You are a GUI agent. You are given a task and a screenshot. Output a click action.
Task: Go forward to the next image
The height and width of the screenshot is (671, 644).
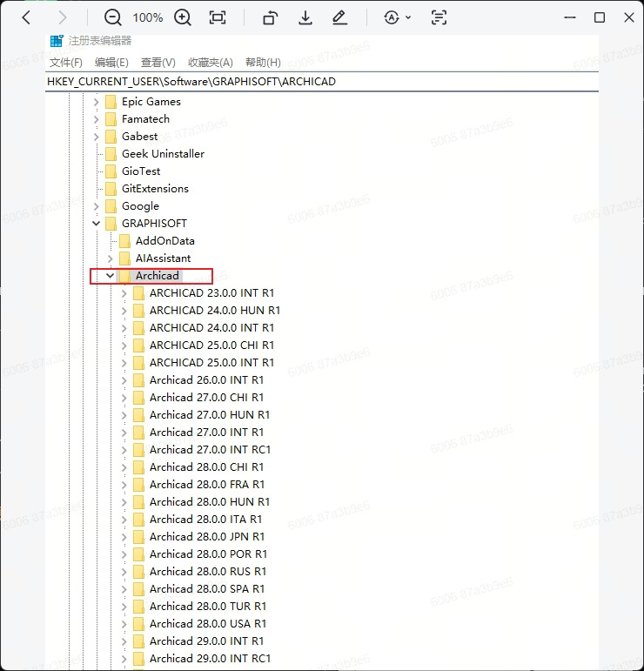(x=63, y=17)
